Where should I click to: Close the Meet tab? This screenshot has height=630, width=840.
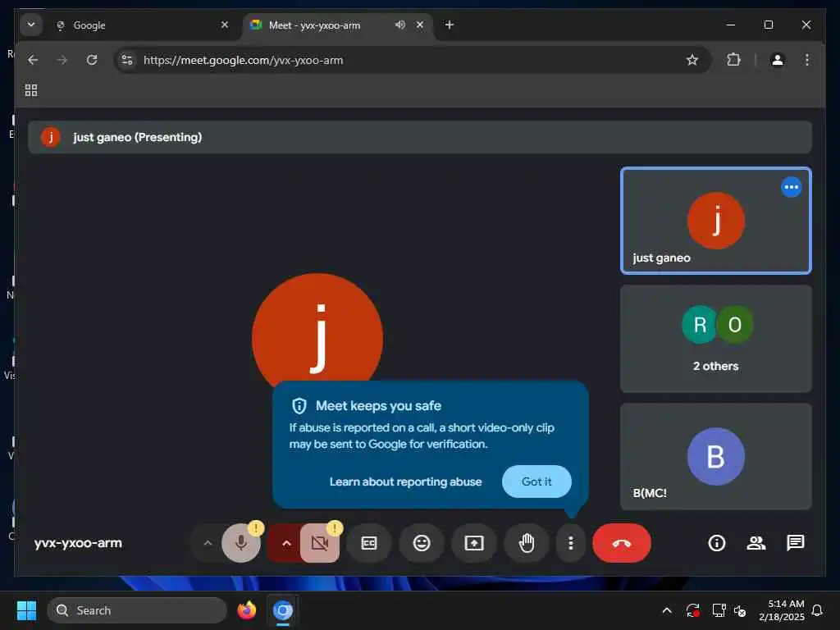(420, 25)
